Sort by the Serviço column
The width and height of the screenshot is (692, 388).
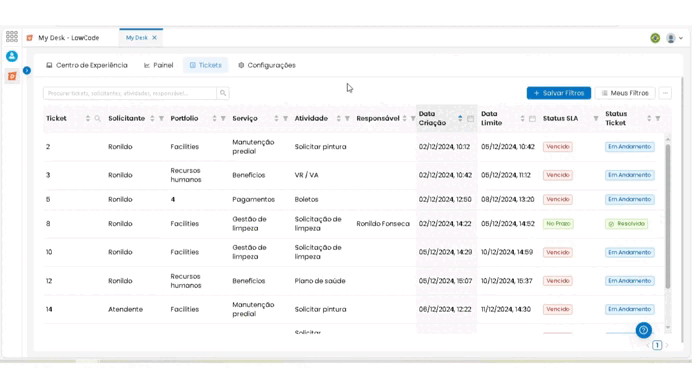pos(276,118)
